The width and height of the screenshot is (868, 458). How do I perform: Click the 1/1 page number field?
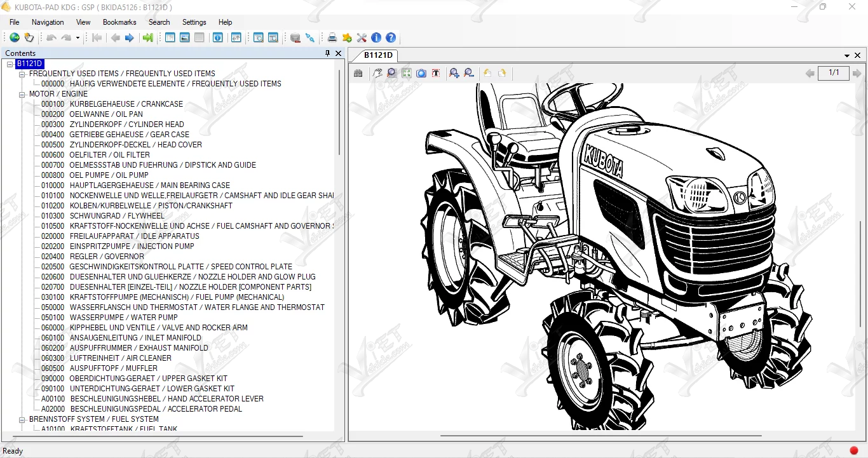[834, 73]
